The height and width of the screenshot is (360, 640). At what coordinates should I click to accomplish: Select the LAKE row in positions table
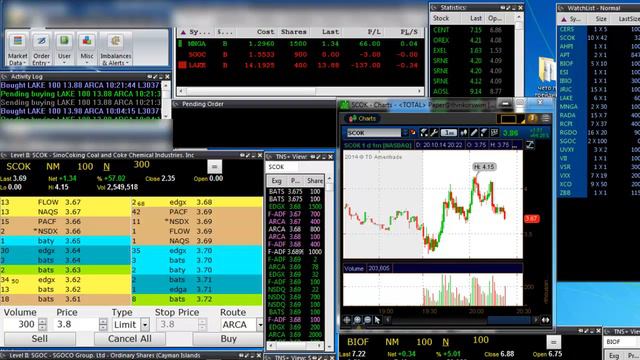tap(301, 65)
